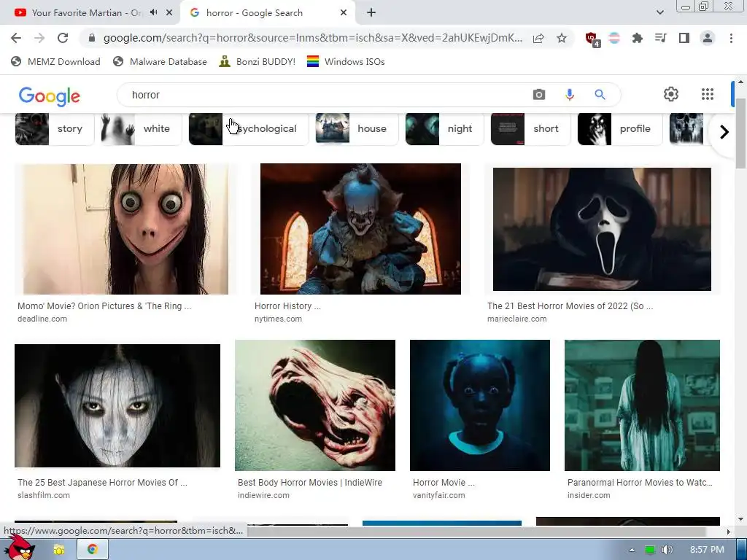Screen dimensions: 747x560
Task: Open the deadline.com source link
Action: point(42,319)
